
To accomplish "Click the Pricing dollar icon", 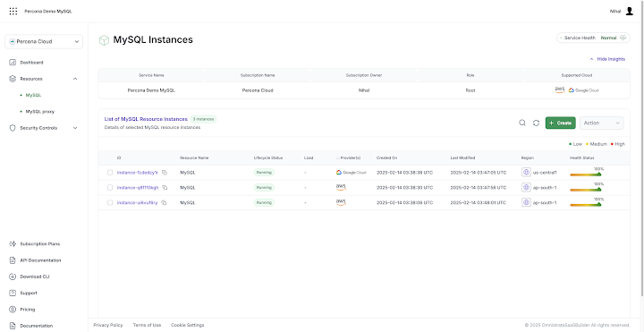I will (x=13, y=310).
